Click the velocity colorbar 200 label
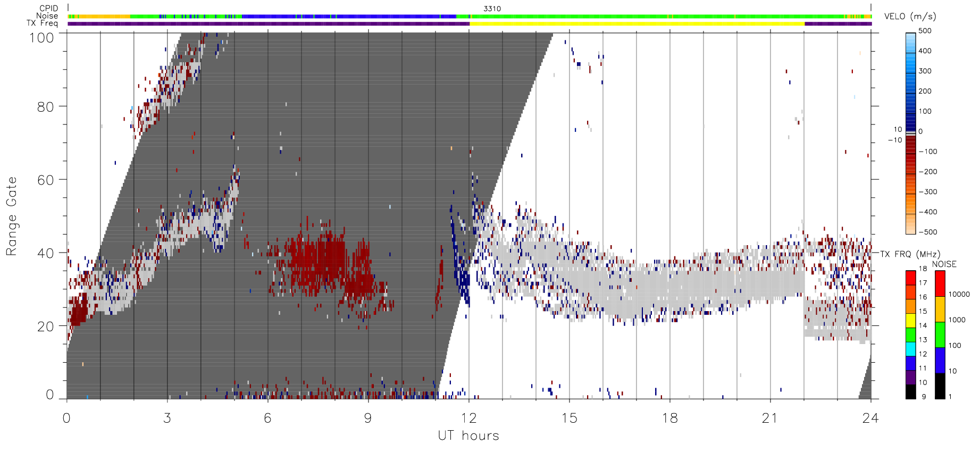 (925, 91)
